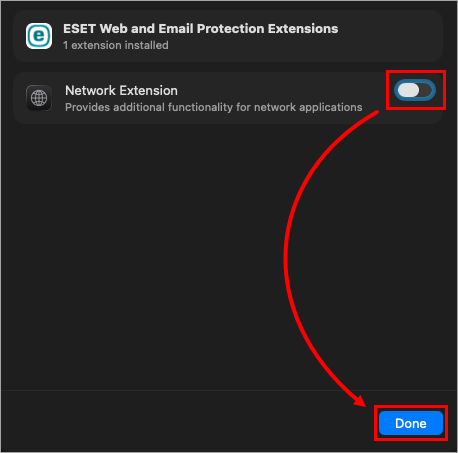
Task: Click the word "Done" on the blue button
Action: (411, 423)
